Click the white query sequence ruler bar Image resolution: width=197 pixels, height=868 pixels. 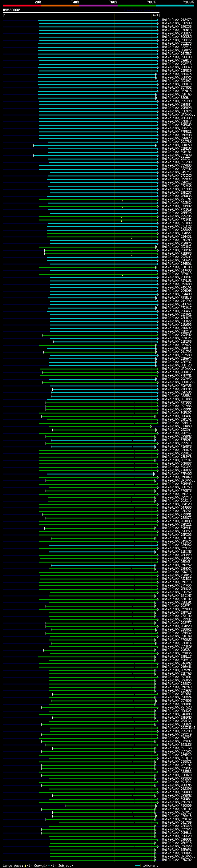[81, 13]
